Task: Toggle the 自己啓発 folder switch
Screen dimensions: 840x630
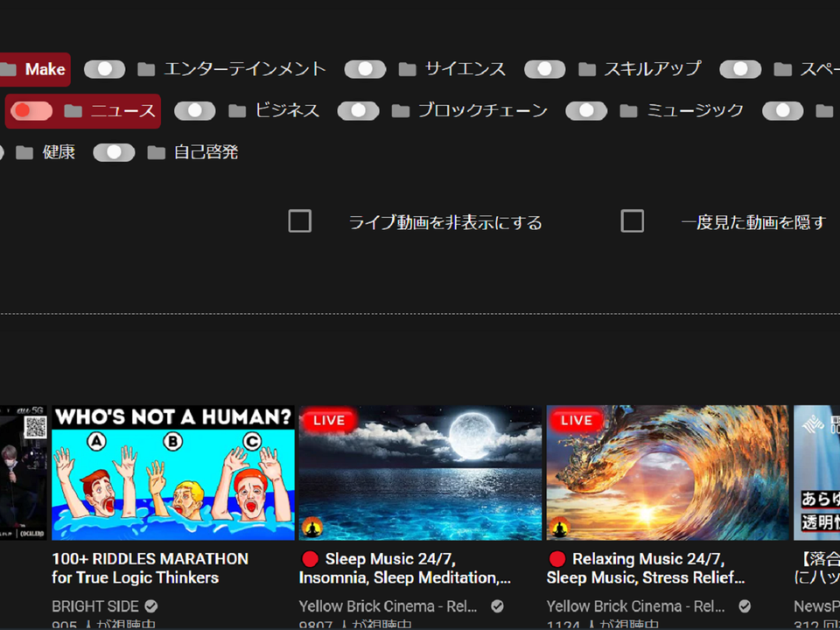Action: point(114,152)
